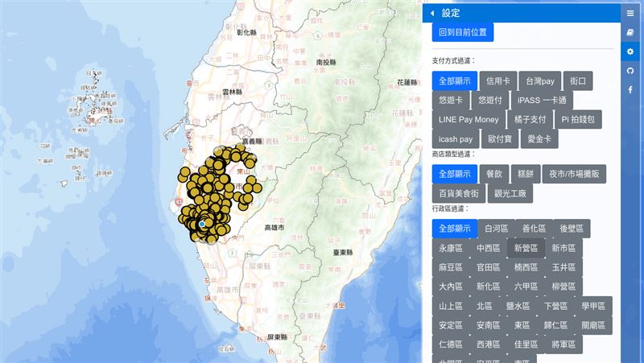Filter payment by iPASS 一卡通
The width and height of the screenshot is (644, 363).
(542, 100)
